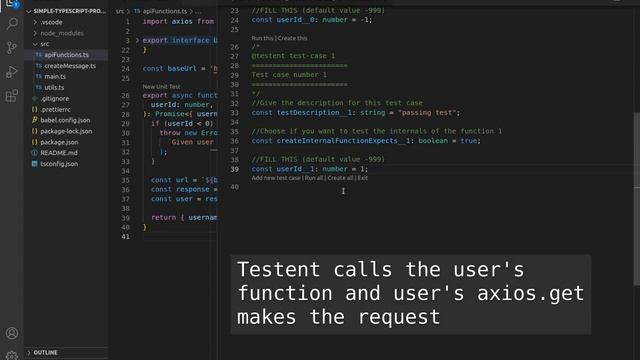Open .gitignore file
640x360 pixels.
coord(54,98)
